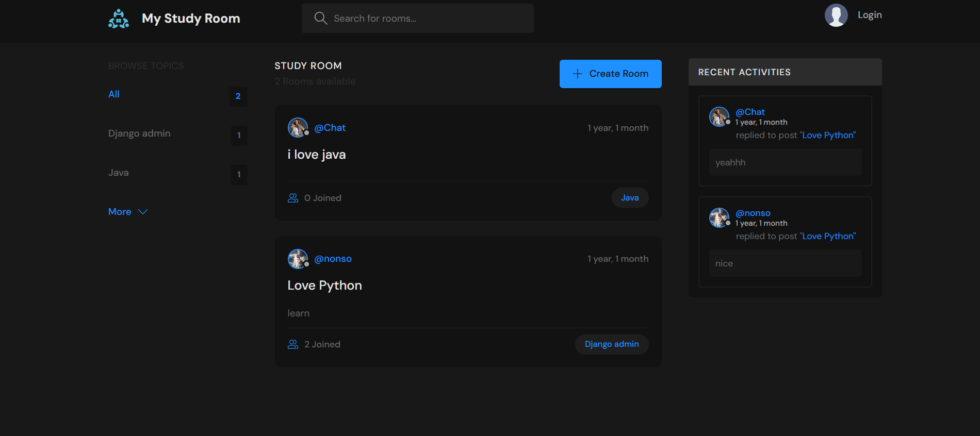The width and height of the screenshot is (980, 436).
Task: Click the count badge next to All
Action: coord(238,96)
